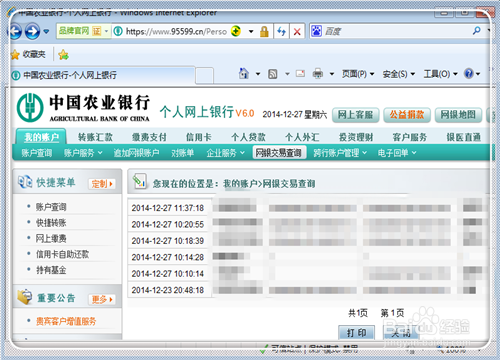Screen dimensions: 500x360
Task: Click the add to favorites bar star icon
Action: pos(63,55)
